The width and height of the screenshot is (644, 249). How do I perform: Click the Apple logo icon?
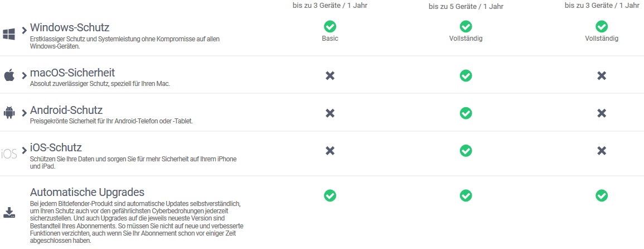(x=9, y=75)
